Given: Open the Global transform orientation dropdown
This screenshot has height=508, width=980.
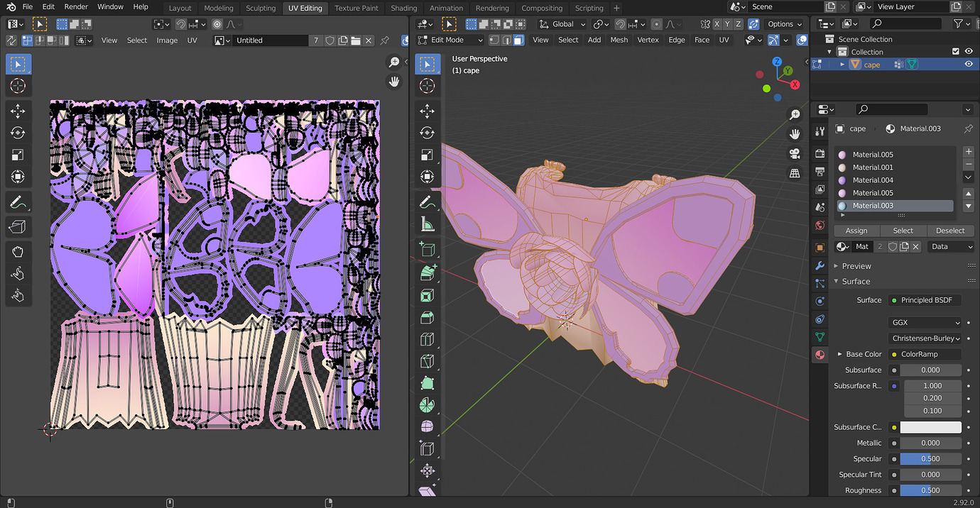Looking at the screenshot, I should tap(562, 23).
